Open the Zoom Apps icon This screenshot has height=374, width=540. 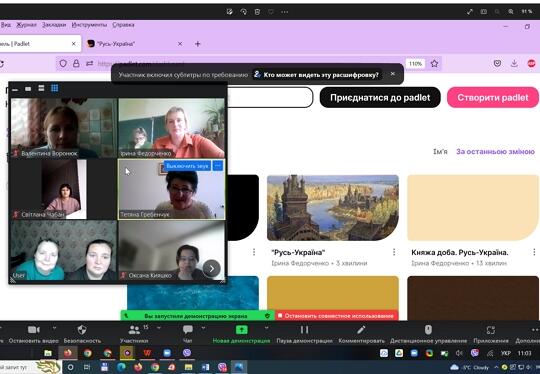coord(491,330)
